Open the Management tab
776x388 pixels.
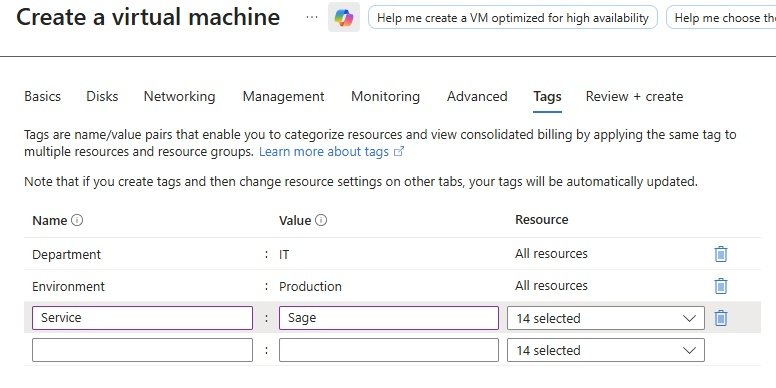click(283, 96)
